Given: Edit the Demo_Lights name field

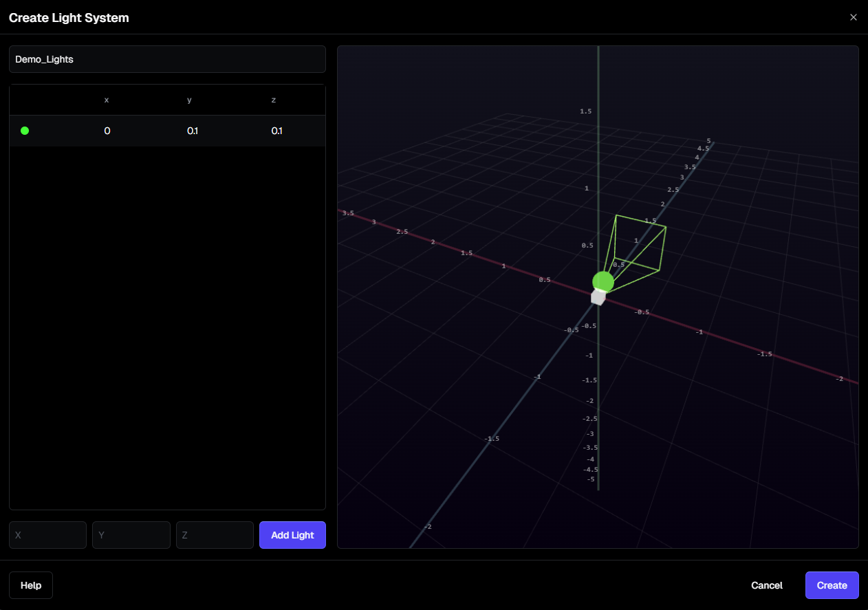Looking at the screenshot, I should coord(167,59).
